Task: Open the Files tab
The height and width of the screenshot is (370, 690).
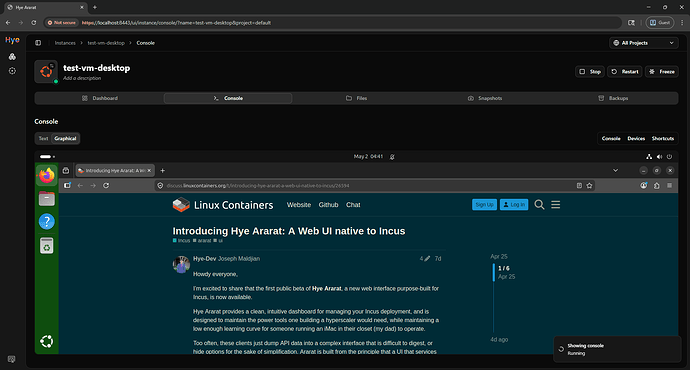Action: pyautogui.click(x=356, y=98)
